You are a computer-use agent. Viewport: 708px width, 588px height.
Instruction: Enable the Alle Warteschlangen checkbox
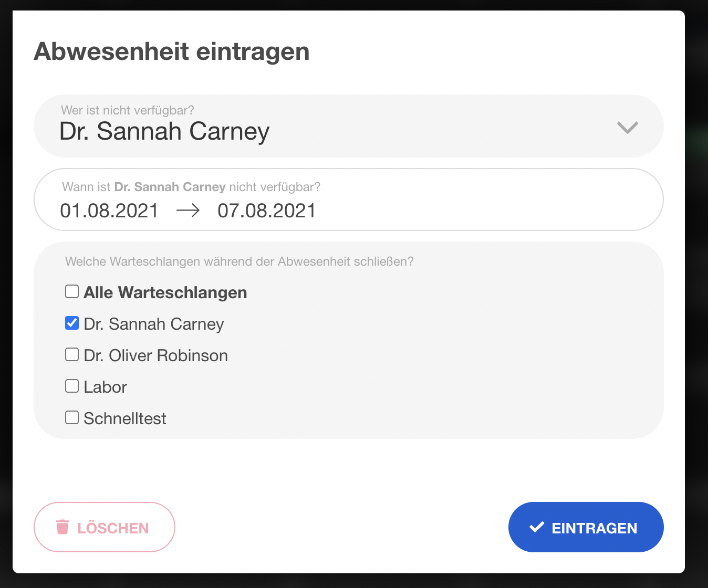[72, 291]
